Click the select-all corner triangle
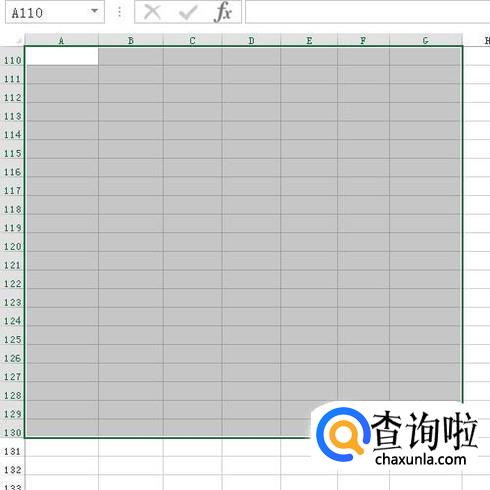 (x=19, y=41)
